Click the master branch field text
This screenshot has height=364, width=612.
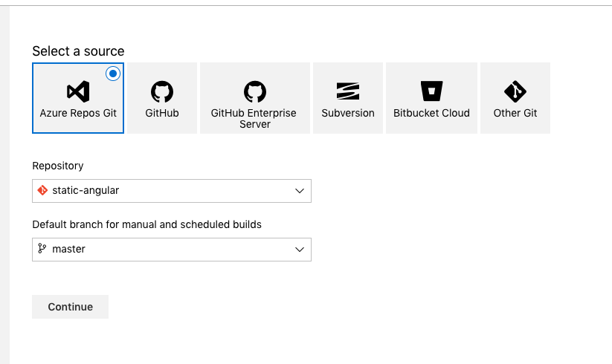coord(68,250)
